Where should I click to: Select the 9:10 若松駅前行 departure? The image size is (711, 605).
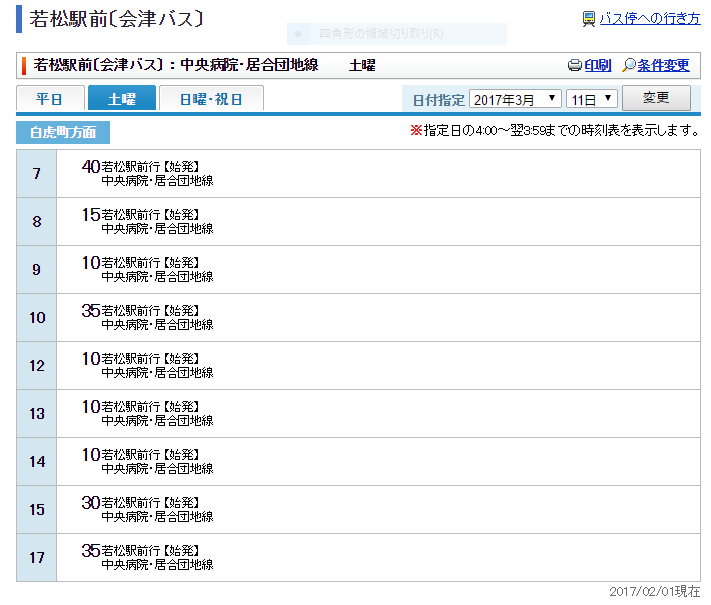pyautogui.click(x=147, y=270)
